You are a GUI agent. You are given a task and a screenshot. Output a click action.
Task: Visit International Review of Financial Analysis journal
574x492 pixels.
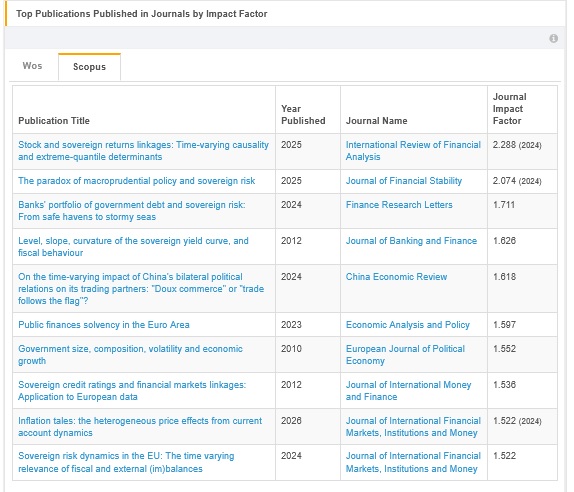(x=413, y=151)
